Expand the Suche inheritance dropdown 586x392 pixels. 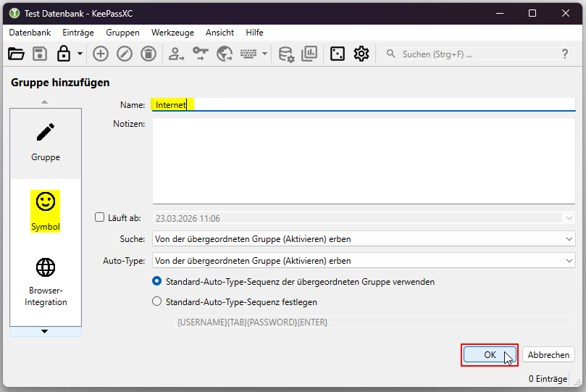click(x=364, y=239)
